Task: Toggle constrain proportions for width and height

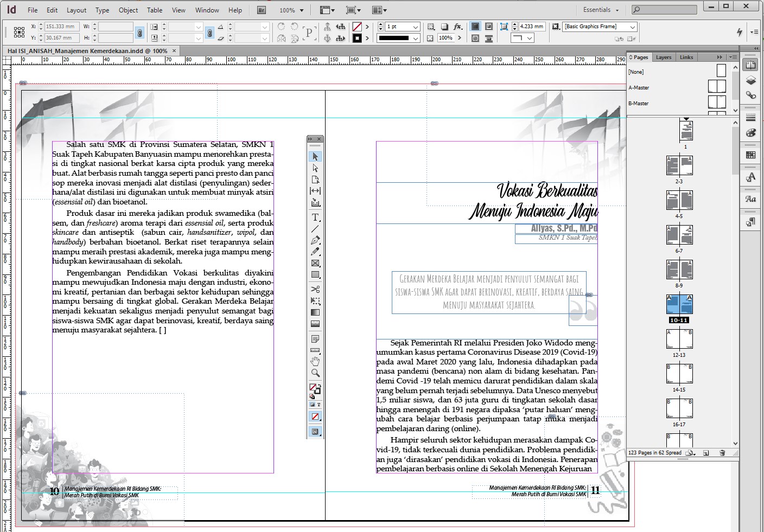Action: [x=139, y=33]
